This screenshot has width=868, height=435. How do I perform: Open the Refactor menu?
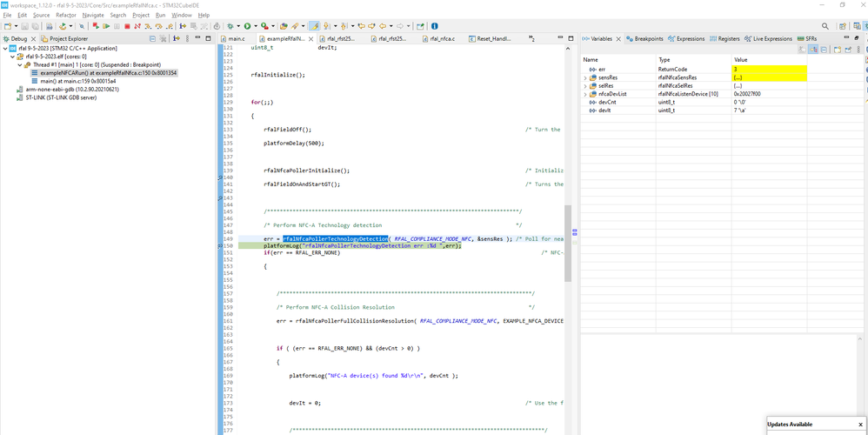coord(66,15)
